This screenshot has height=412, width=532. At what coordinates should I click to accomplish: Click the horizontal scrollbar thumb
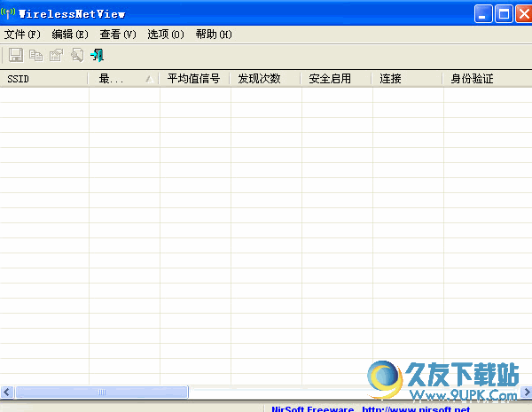(102, 392)
